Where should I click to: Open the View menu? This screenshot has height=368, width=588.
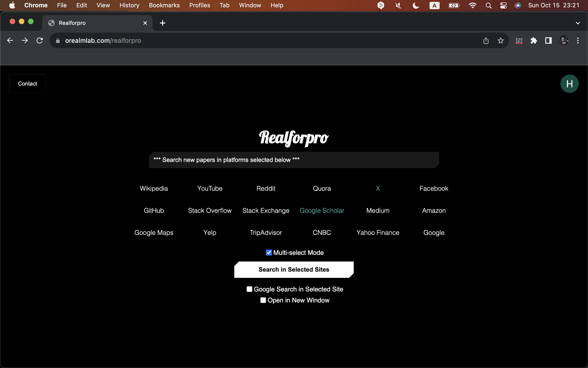(x=103, y=5)
